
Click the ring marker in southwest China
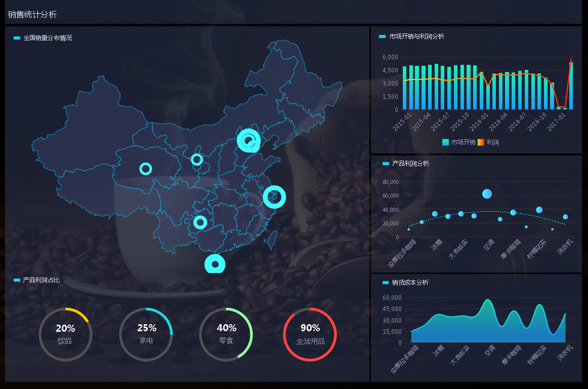(x=200, y=222)
